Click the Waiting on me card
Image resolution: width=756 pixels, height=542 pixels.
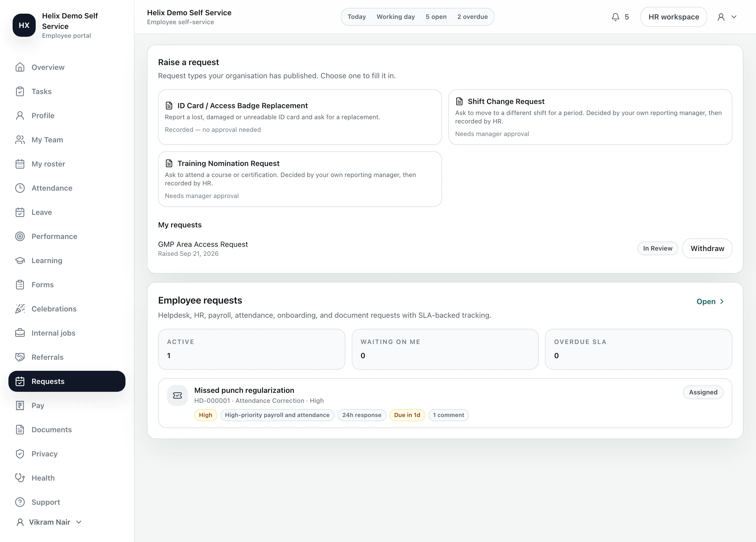pos(445,349)
